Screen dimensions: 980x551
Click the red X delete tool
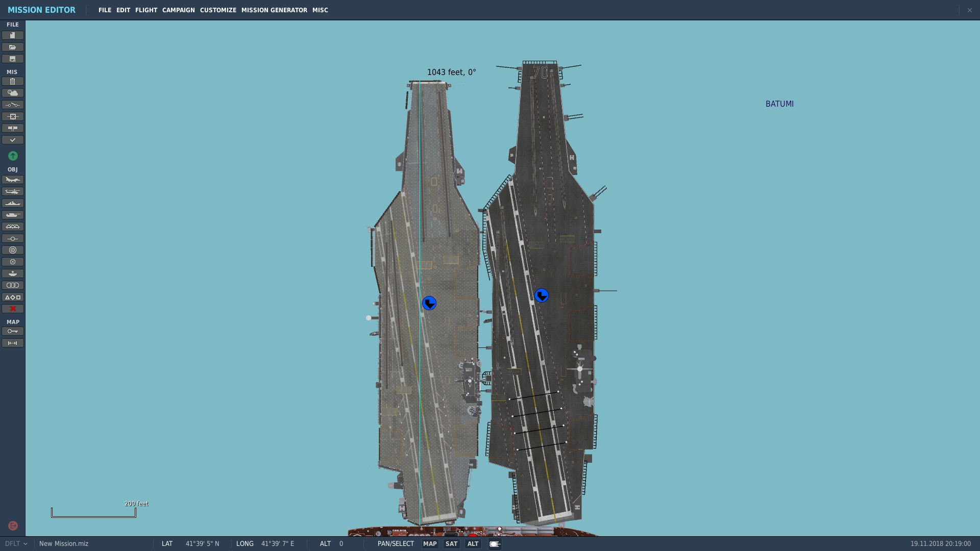point(13,309)
